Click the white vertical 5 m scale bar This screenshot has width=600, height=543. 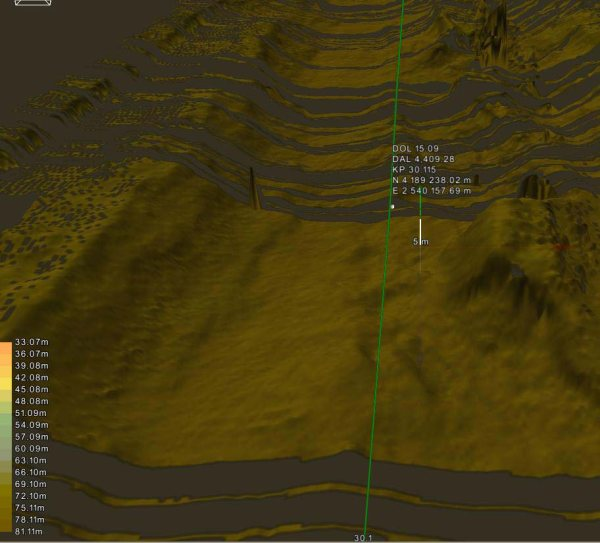421,232
